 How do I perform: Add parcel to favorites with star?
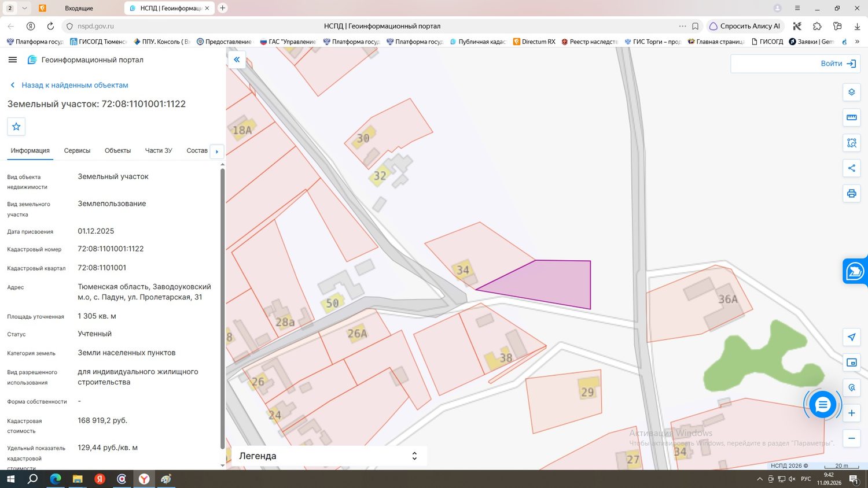point(16,127)
